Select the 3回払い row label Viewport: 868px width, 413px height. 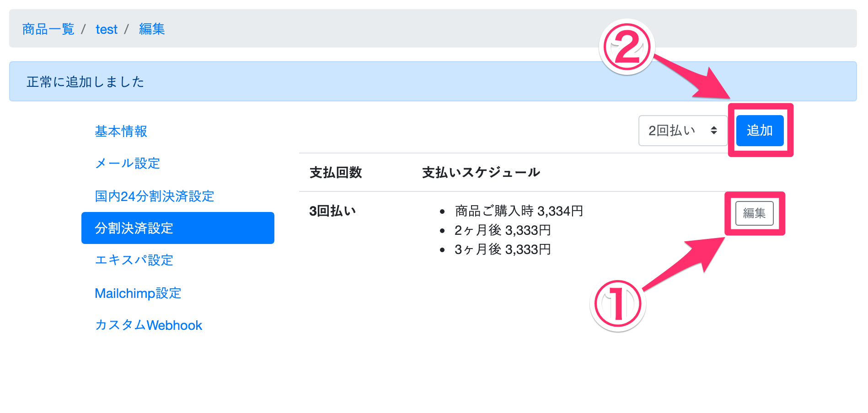[x=332, y=211]
